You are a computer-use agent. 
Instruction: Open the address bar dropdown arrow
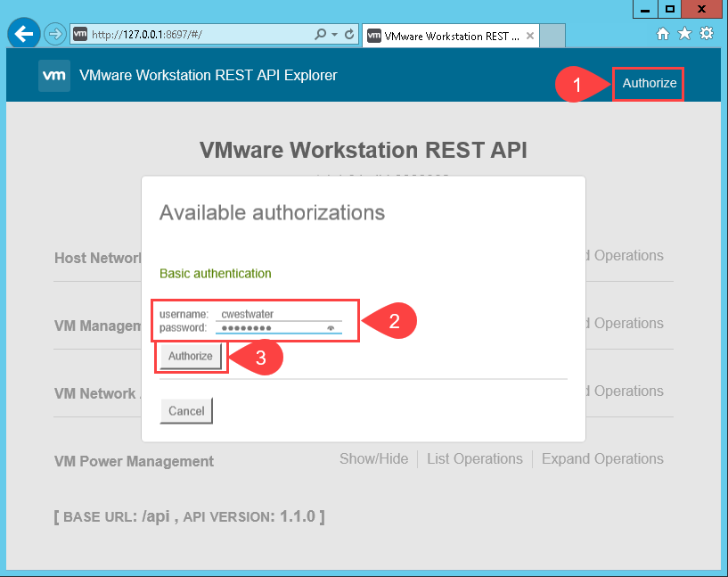[334, 35]
